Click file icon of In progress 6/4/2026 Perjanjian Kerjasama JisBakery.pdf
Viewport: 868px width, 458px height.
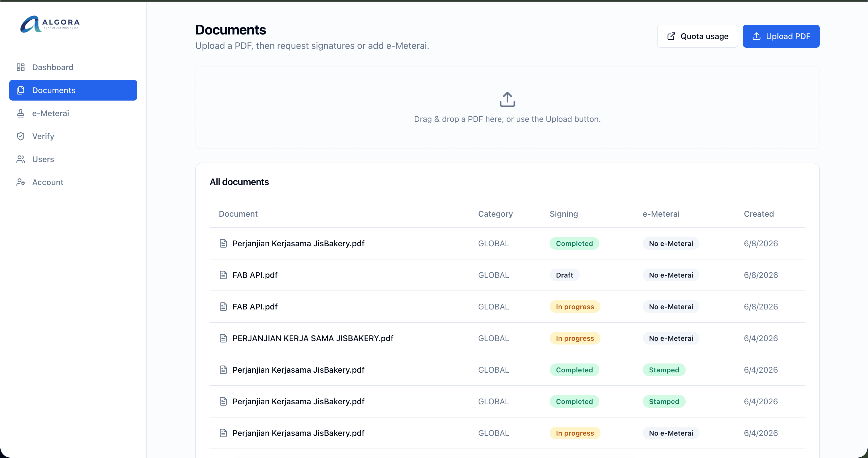click(x=223, y=433)
